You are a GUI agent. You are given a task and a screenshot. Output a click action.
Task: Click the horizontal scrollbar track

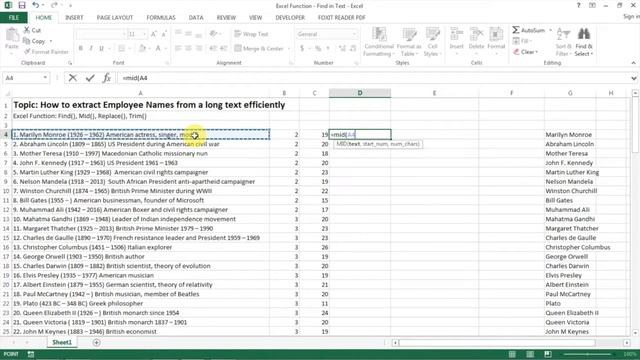510,343
